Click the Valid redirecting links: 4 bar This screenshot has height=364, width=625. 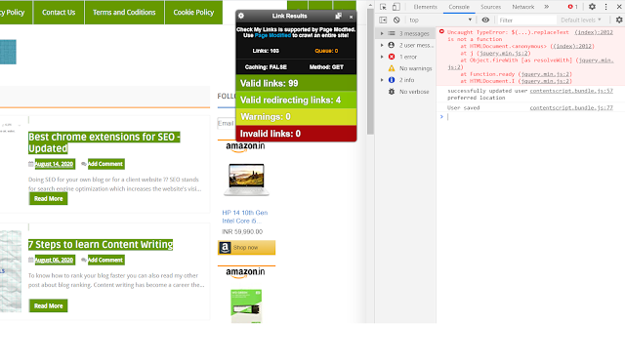point(296,100)
